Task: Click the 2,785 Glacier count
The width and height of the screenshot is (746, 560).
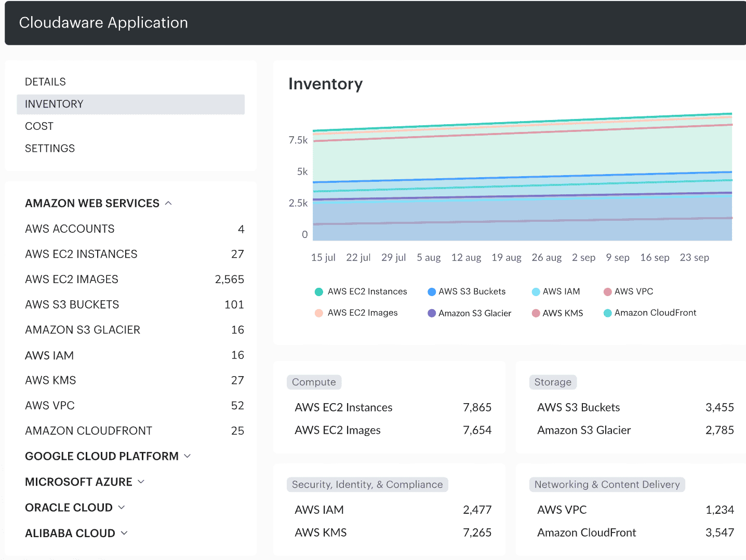Action: 720,431
